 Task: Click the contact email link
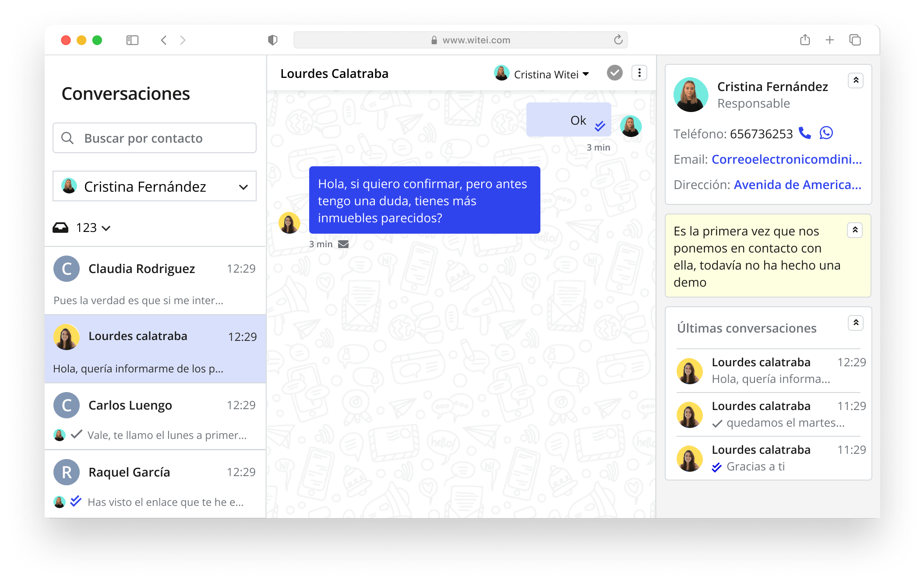click(x=786, y=159)
